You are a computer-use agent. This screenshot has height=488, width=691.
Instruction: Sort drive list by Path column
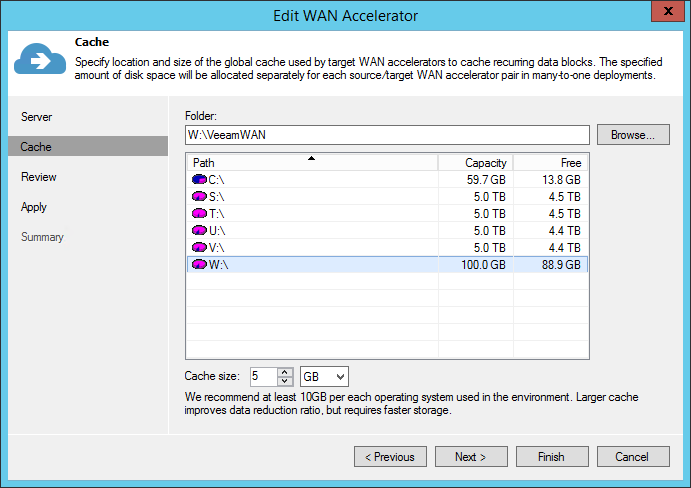[311, 162]
